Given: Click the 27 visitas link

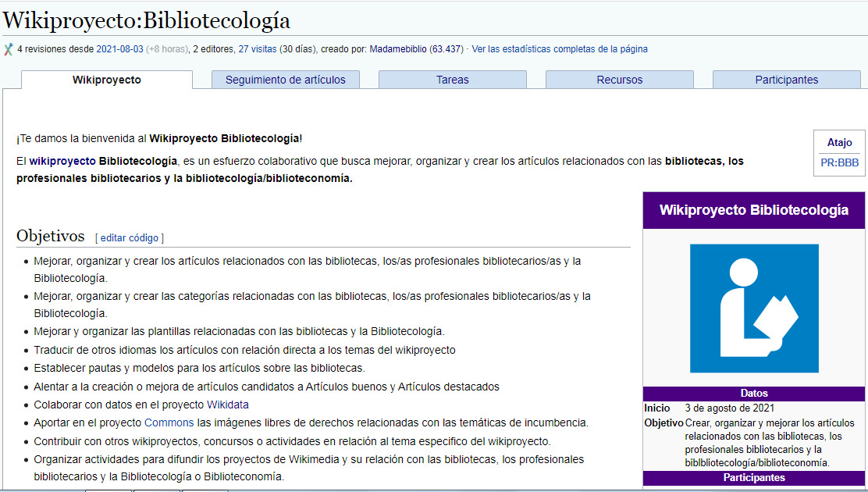Looking at the screenshot, I should [258, 48].
